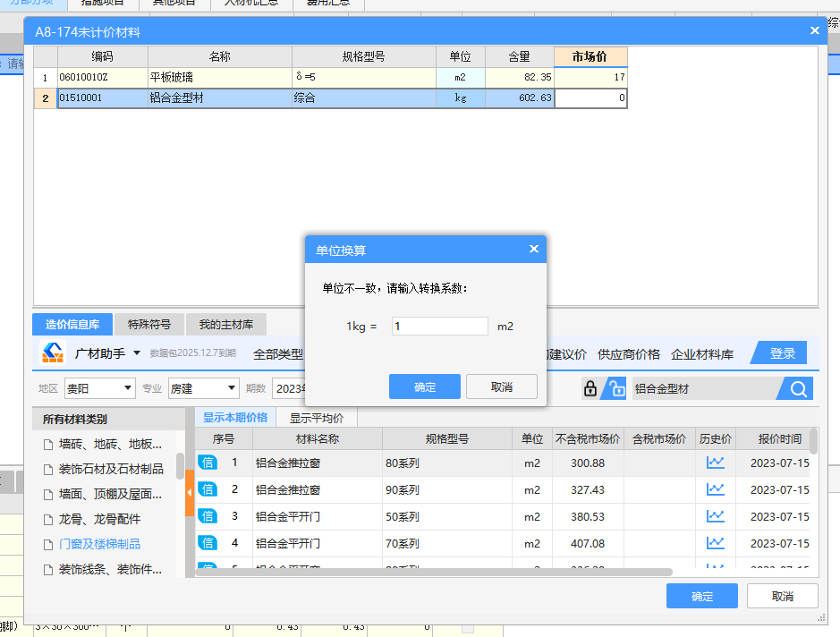Click file icon beside 门窗及楼梯制品
840x637 pixels.
point(48,545)
